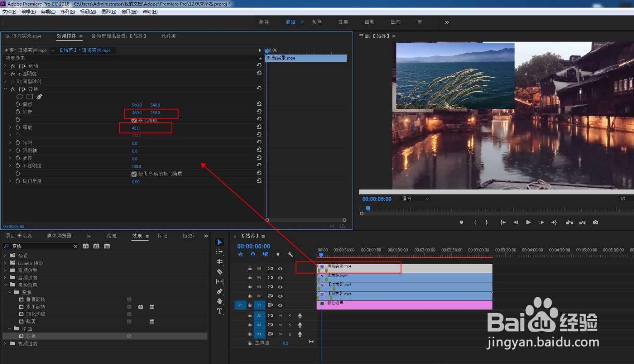Collapse the 扭曲 folder in Effects panel
The height and width of the screenshot is (364, 634).
tap(10, 329)
